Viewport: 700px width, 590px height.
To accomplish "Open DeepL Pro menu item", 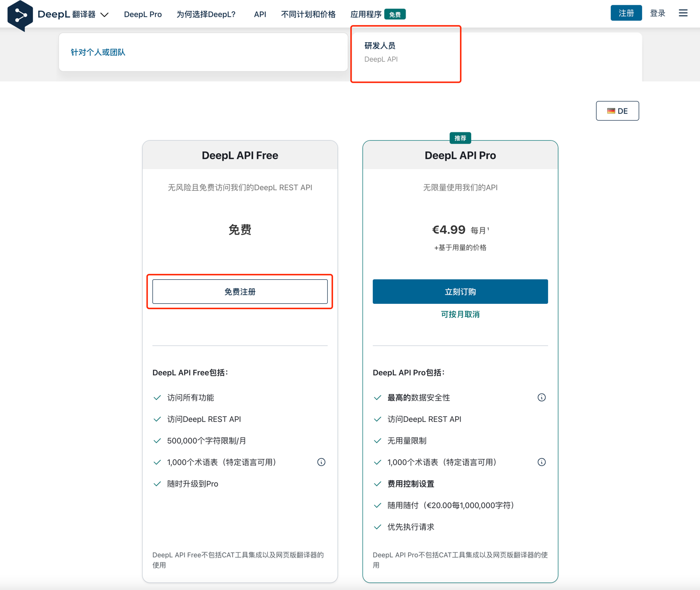I will [143, 14].
